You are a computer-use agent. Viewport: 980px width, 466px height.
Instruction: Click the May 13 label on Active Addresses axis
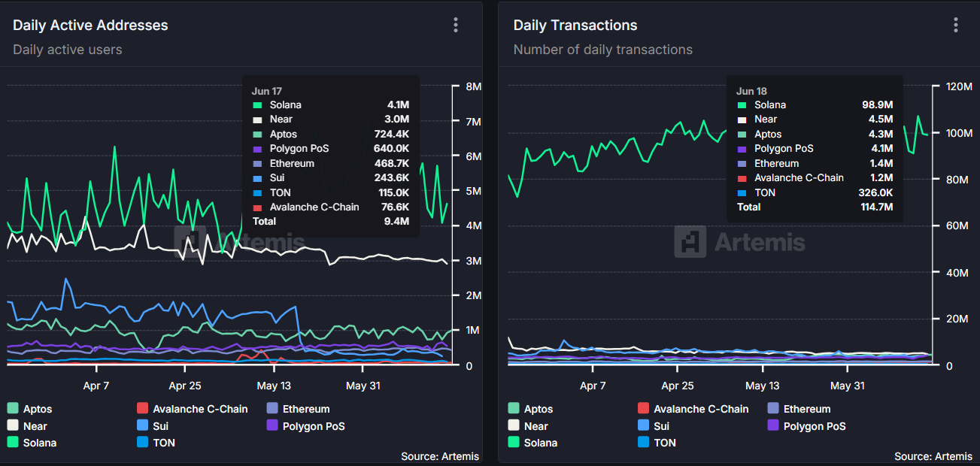274,386
